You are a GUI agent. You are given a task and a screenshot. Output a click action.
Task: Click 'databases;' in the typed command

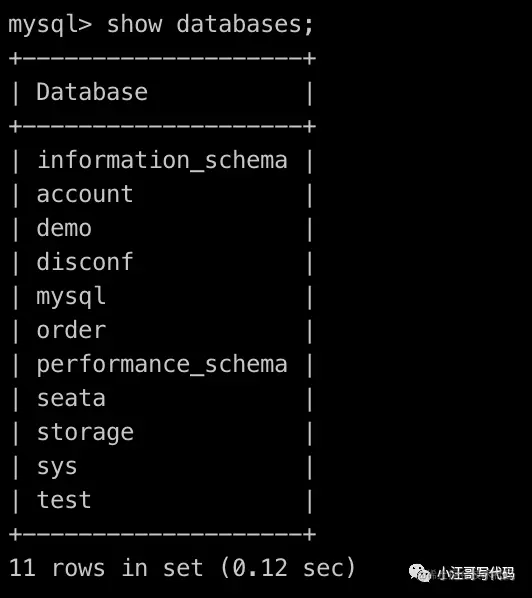coord(244,24)
